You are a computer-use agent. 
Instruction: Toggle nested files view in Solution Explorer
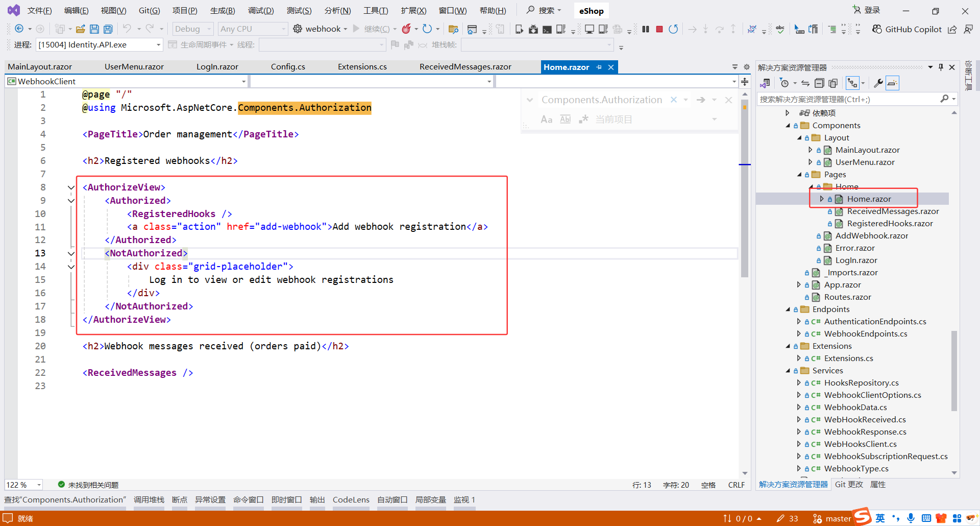click(852, 83)
